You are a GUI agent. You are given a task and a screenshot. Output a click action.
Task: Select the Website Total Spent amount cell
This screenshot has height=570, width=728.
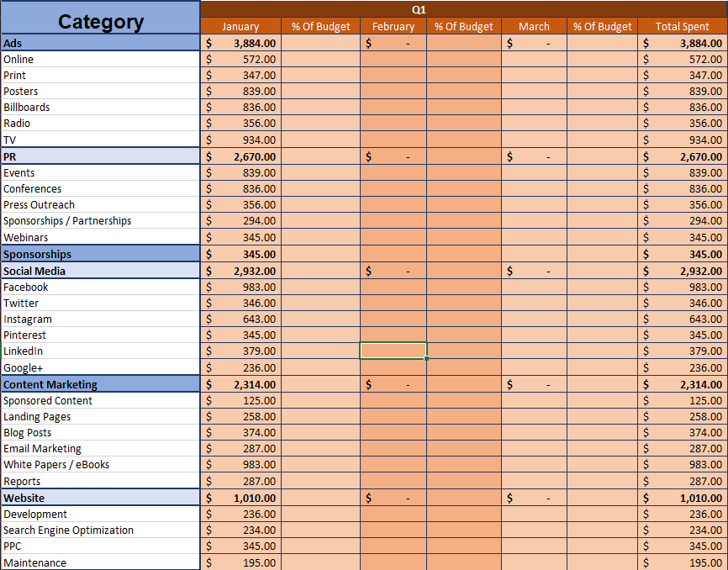[x=682, y=498]
